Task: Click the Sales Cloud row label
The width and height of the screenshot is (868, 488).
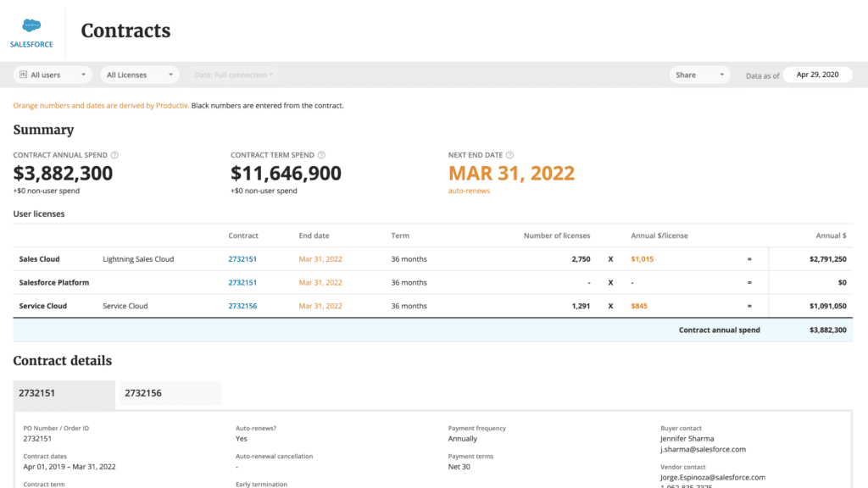Action: [39, 259]
